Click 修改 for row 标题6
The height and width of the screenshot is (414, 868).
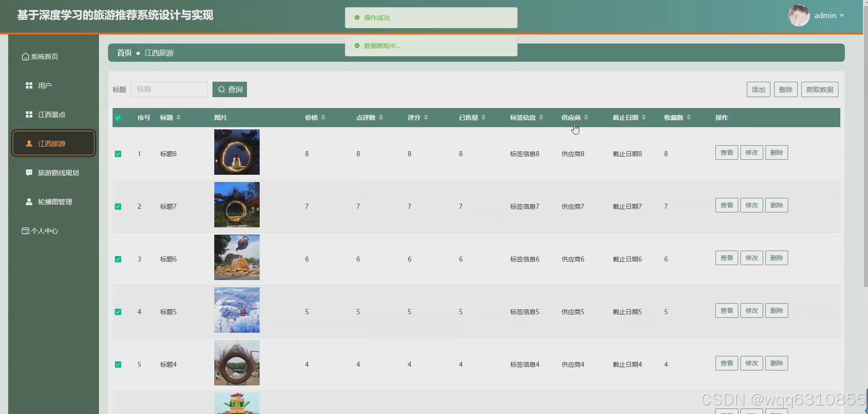pos(752,258)
